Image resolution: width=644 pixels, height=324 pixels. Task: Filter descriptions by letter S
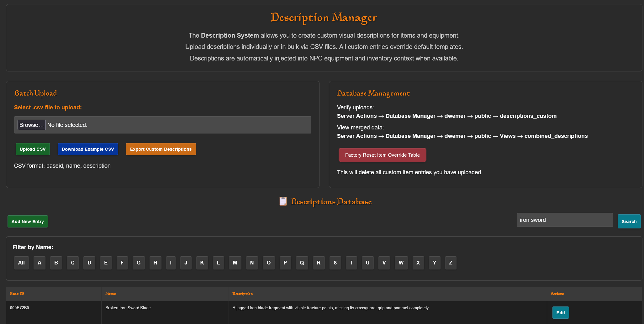(x=335, y=263)
